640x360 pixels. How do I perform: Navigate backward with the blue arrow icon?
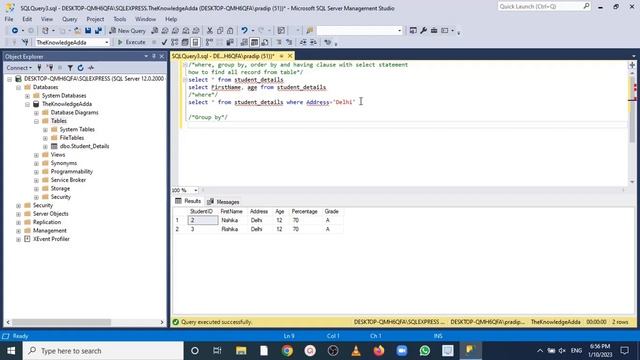tap(15, 31)
